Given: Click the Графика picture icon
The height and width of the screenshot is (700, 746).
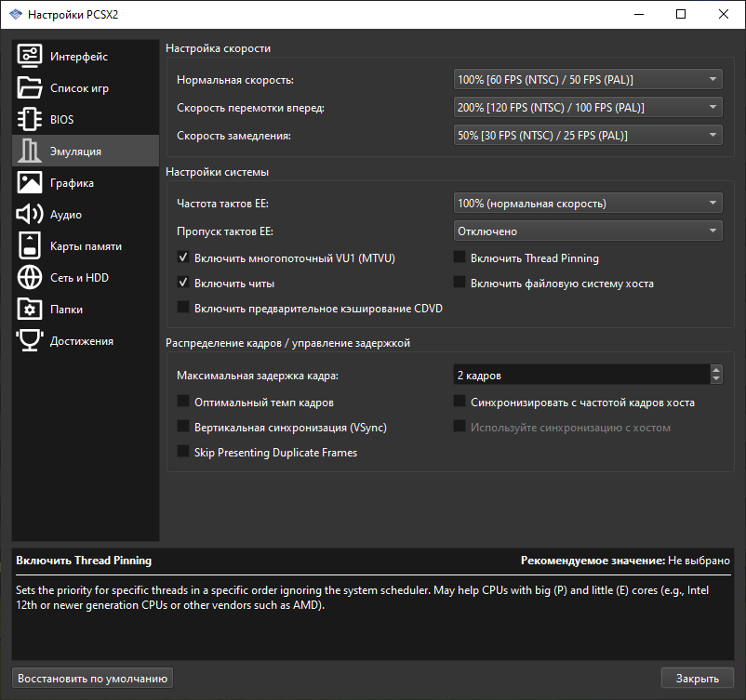Looking at the screenshot, I should [x=30, y=182].
